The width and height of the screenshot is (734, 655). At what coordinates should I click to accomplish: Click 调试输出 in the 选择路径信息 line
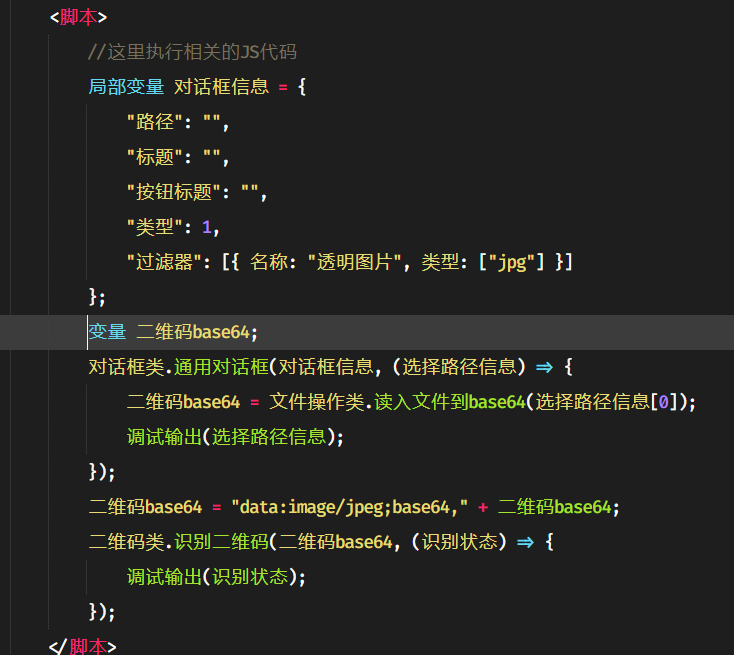pyautogui.click(x=164, y=437)
